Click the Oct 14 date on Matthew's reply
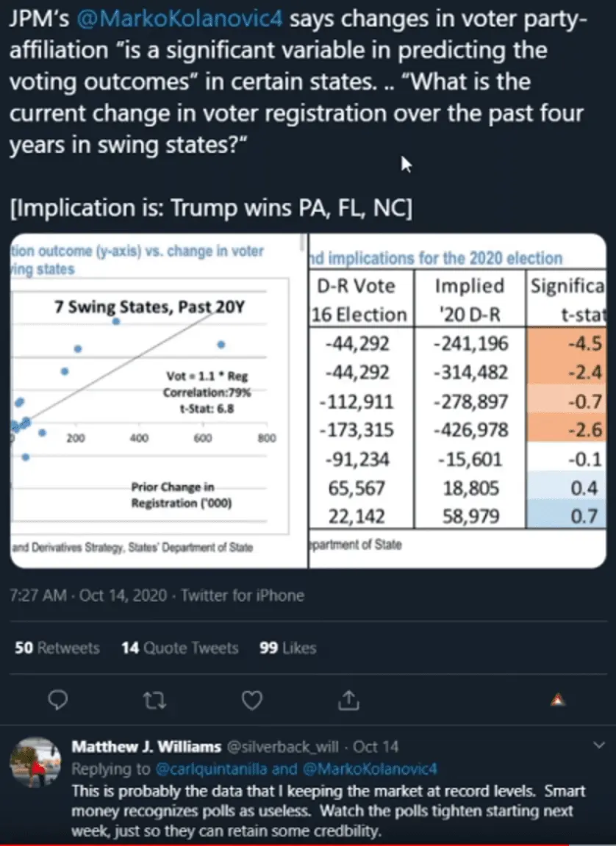Image resolution: width=616 pixels, height=846 pixels. point(376,747)
